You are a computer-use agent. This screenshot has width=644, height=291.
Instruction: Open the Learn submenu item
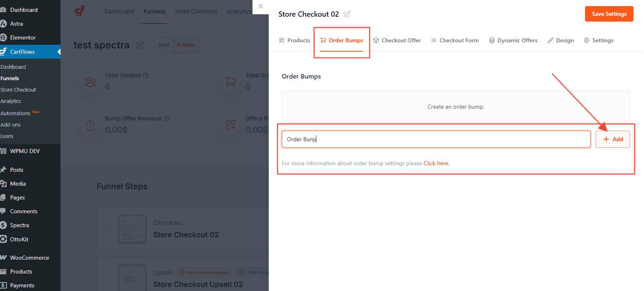(7, 136)
